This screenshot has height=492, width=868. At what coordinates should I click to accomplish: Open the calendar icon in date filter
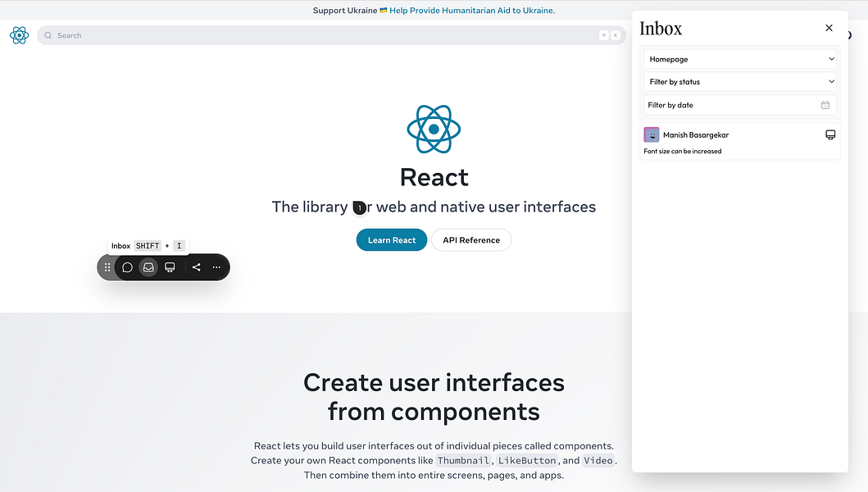pyautogui.click(x=825, y=105)
